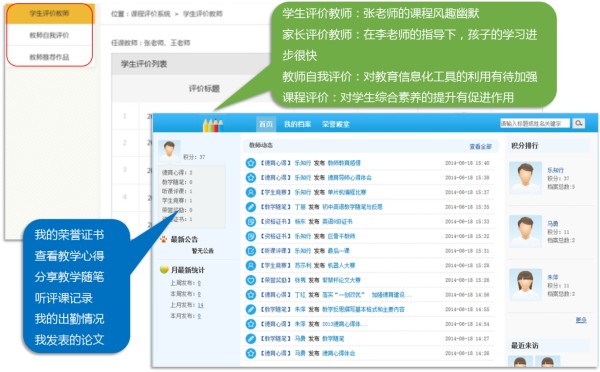This screenshot has height=372, width=600.
Task: Click author name 苏乐利 in the activity feed
Action: tap(303, 265)
